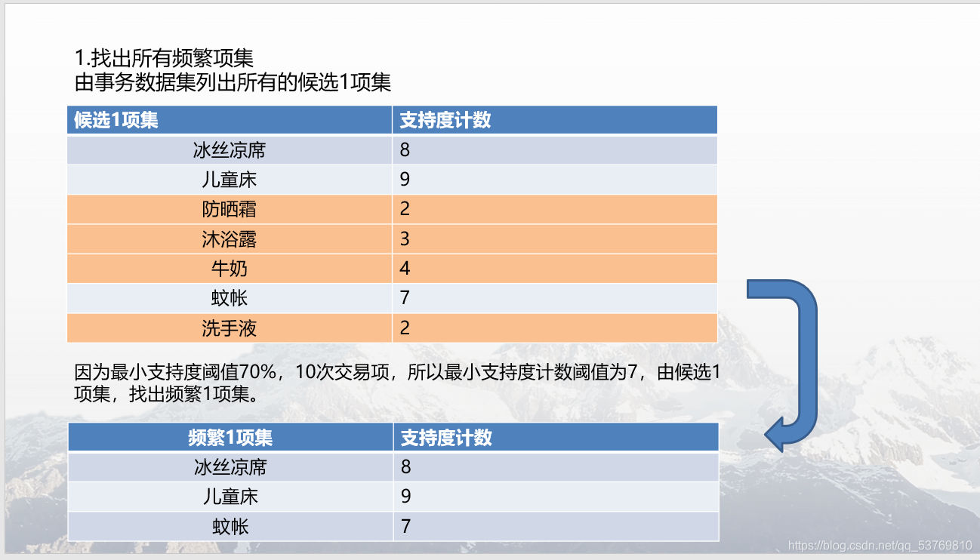Click count '9' beside 儿童床 in 候选1项集 table
This screenshot has width=980, height=560.
click(554, 180)
